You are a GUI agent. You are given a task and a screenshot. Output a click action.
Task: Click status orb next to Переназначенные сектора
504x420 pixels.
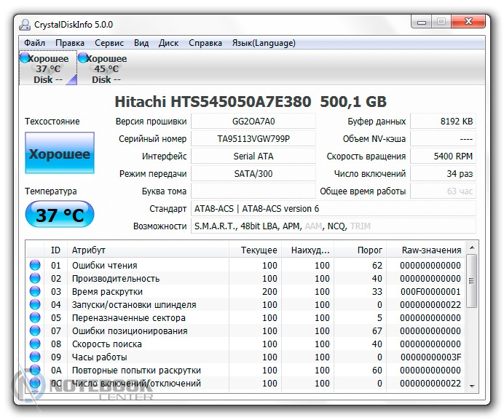pos(34,318)
